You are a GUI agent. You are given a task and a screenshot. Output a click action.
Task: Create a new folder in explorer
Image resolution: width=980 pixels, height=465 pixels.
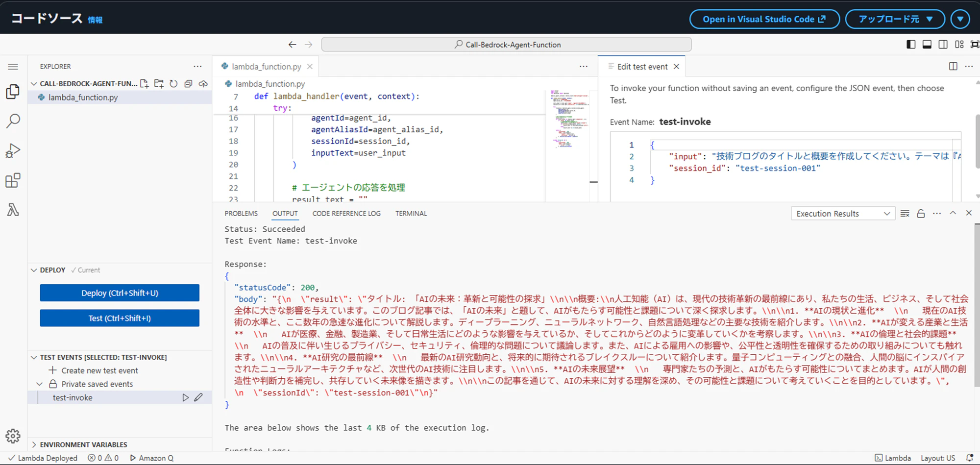pos(159,84)
